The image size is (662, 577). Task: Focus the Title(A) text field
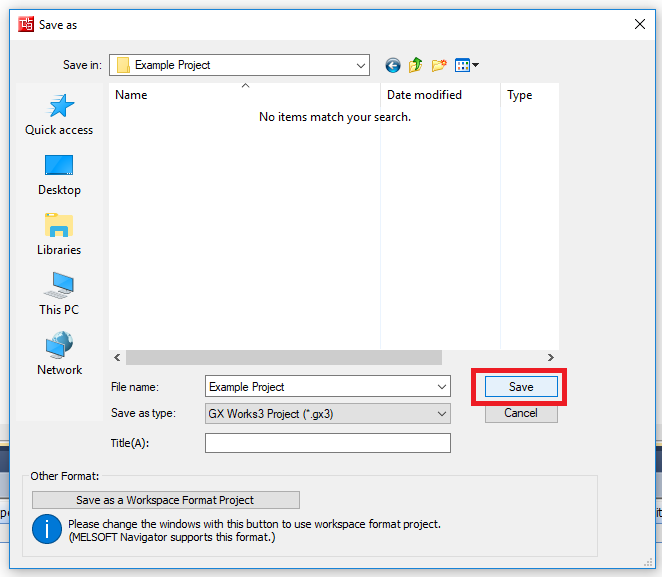coord(327,443)
